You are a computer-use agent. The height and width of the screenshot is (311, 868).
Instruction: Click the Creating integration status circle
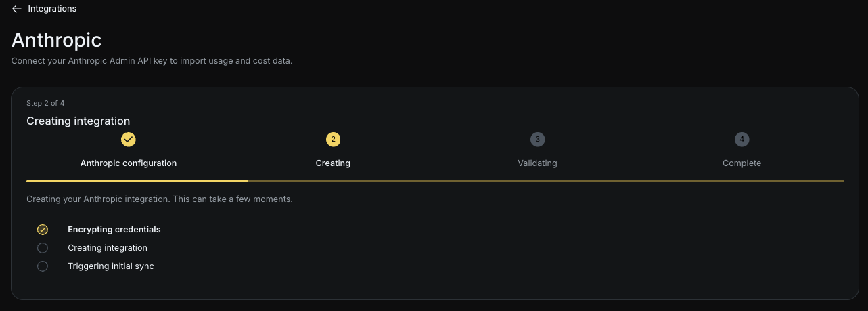43,248
